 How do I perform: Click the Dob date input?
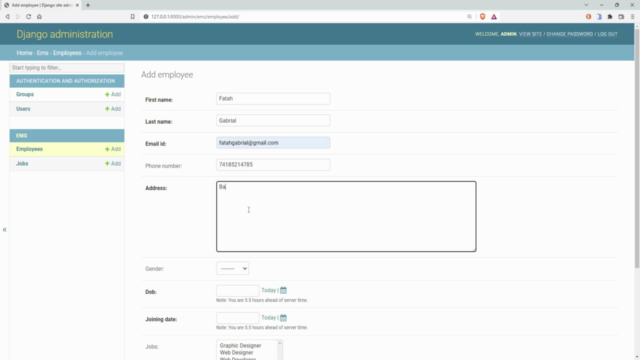click(238, 291)
